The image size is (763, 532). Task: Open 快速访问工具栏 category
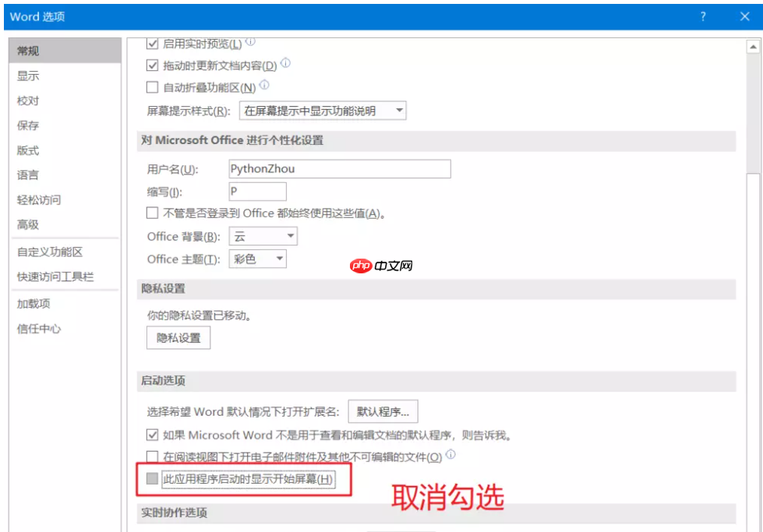(x=65, y=277)
